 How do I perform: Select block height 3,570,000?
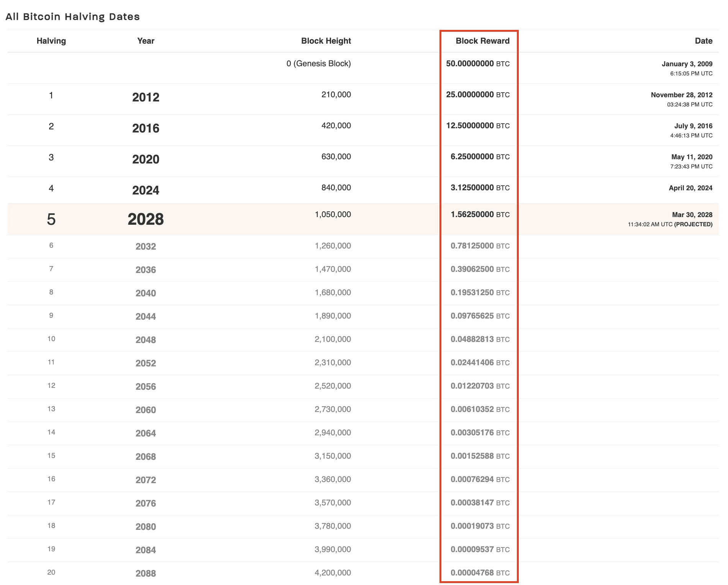tap(333, 503)
